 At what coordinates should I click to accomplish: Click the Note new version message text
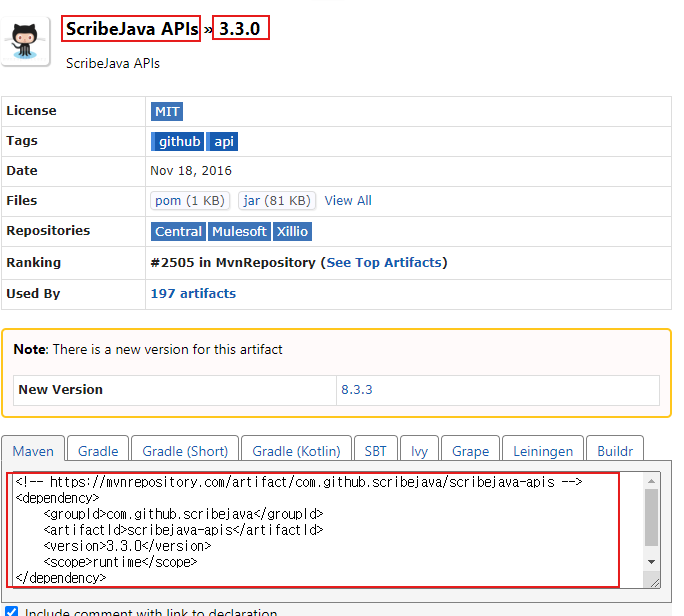pyautogui.click(x=148, y=349)
